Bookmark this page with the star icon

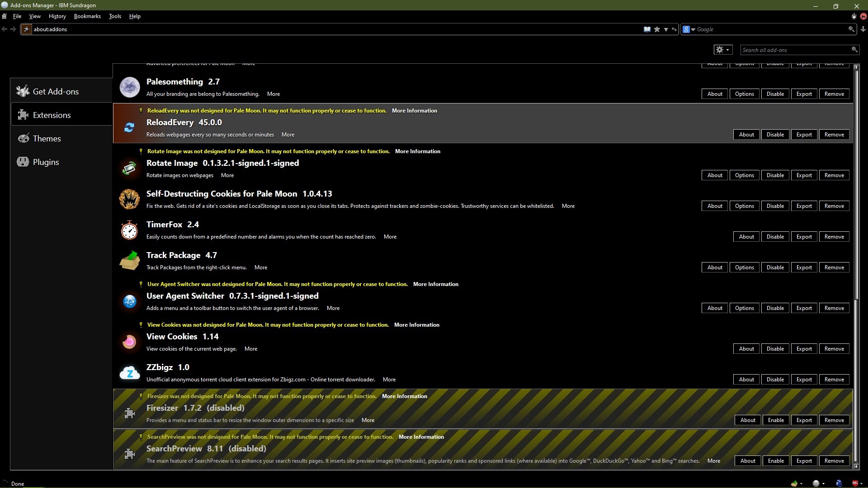pyautogui.click(x=657, y=29)
